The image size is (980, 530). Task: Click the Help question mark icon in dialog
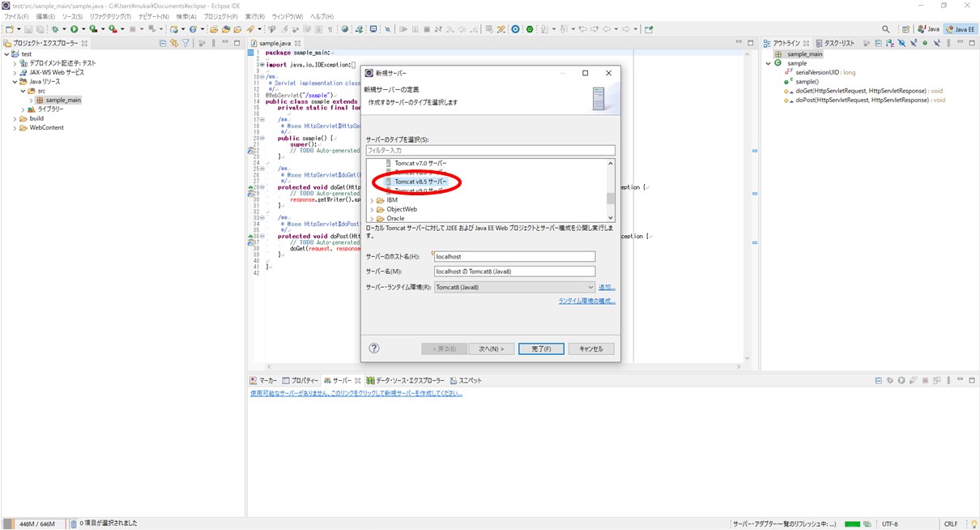(374, 348)
